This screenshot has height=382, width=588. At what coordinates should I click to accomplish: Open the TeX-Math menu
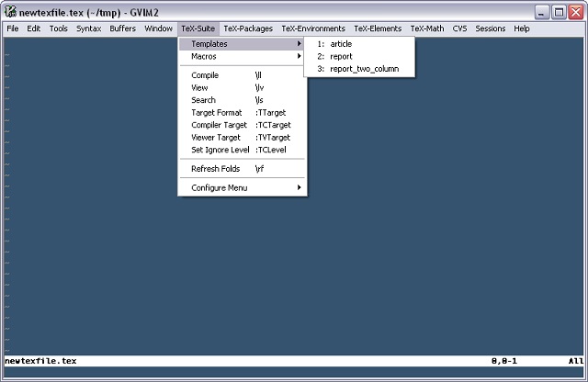(427, 28)
